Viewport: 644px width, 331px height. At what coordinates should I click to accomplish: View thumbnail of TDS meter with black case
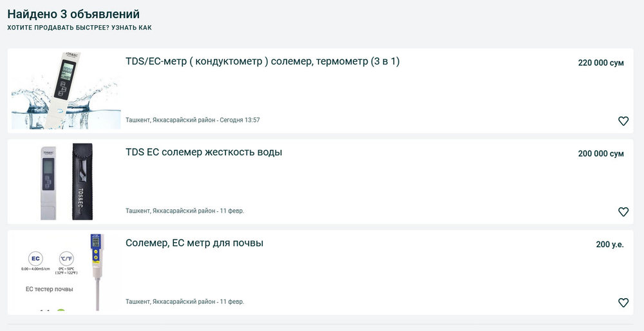66,182
